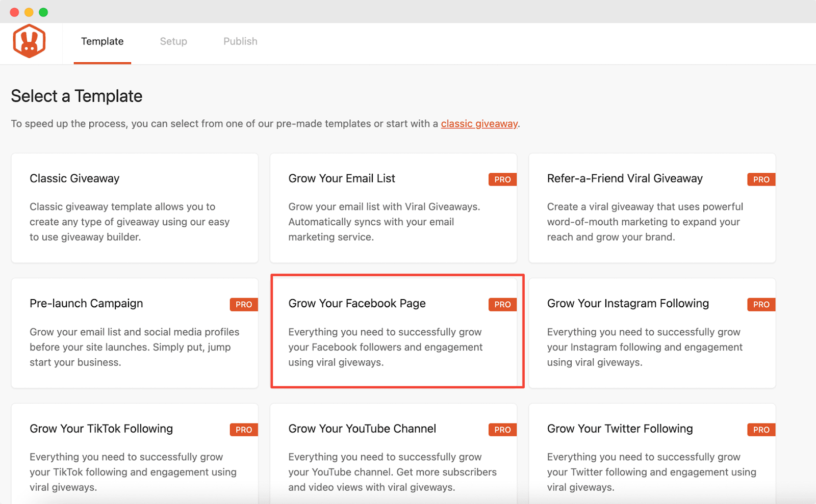Click PRO badge on Pre-launch Campaign

(244, 304)
